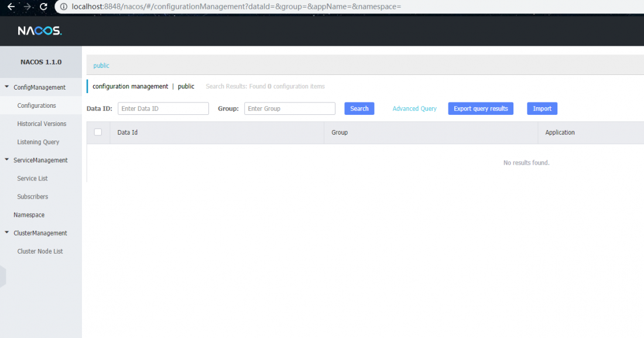This screenshot has width=644, height=338.
Task: Focus the Data ID input field
Action: (x=163, y=108)
